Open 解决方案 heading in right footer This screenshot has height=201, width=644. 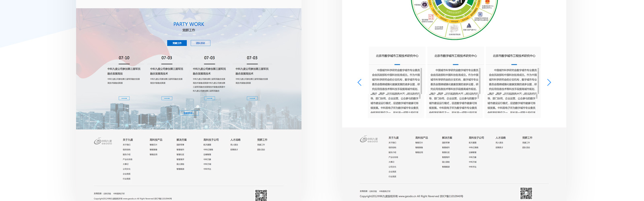447,138
